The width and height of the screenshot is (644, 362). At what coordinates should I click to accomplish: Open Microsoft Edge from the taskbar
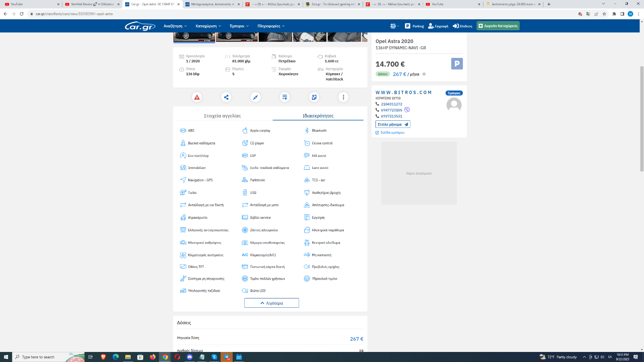(x=116, y=357)
